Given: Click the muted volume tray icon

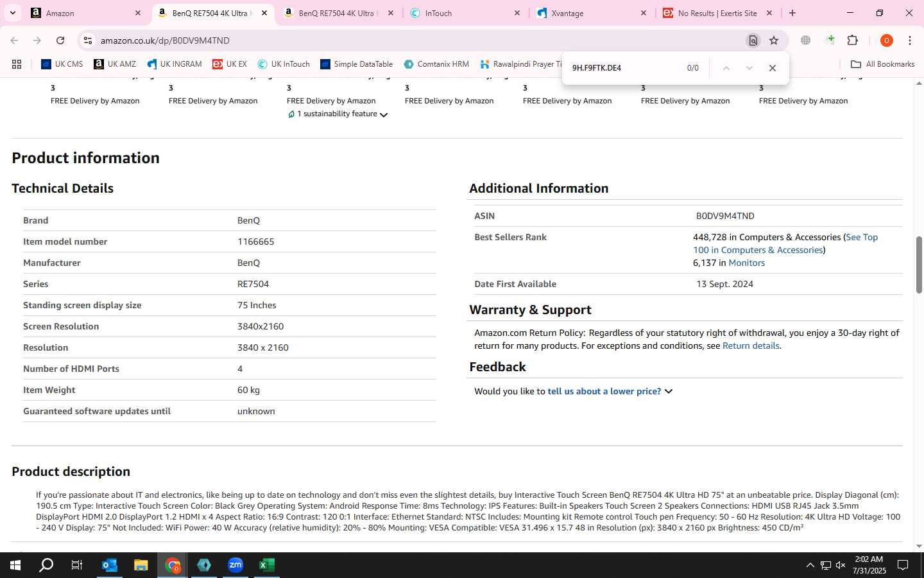Looking at the screenshot, I should [840, 565].
